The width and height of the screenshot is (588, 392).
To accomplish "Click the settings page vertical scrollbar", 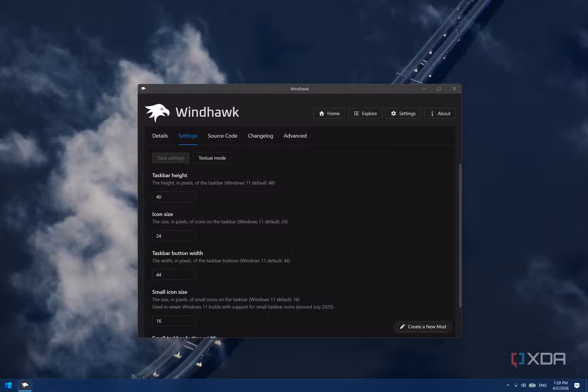I will 460,235.
